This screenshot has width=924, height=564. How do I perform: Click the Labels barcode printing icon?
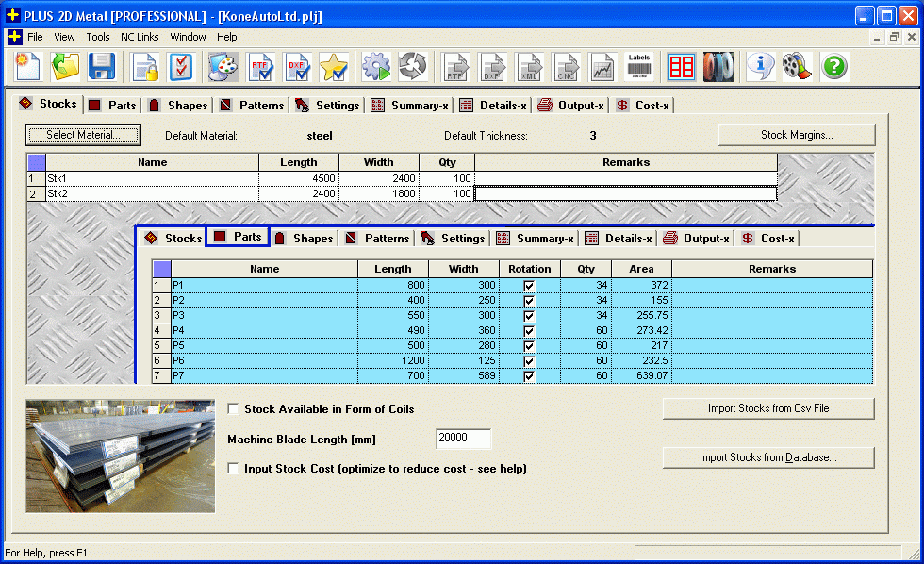(639, 67)
